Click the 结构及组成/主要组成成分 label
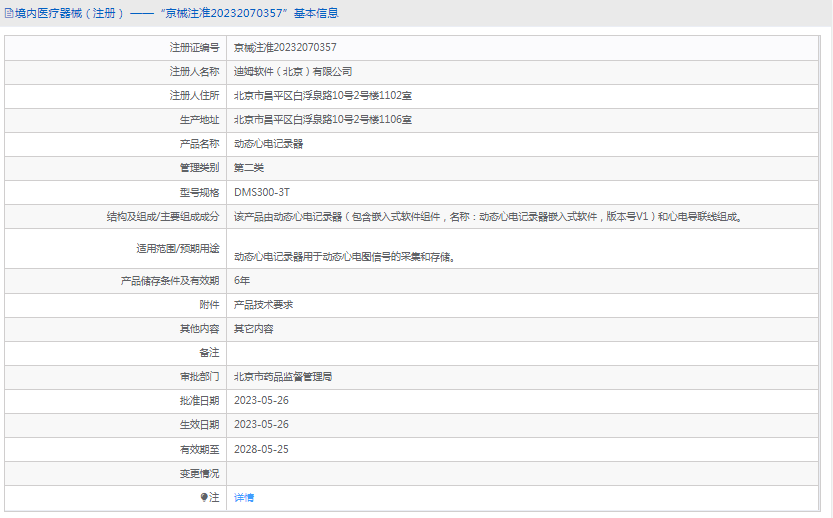This screenshot has height=518, width=833. coord(163,217)
